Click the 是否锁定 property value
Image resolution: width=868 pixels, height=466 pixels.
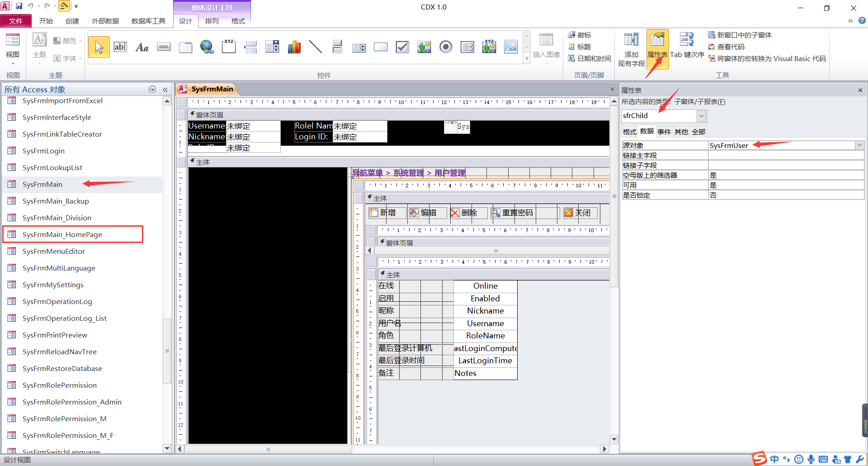[786, 195]
